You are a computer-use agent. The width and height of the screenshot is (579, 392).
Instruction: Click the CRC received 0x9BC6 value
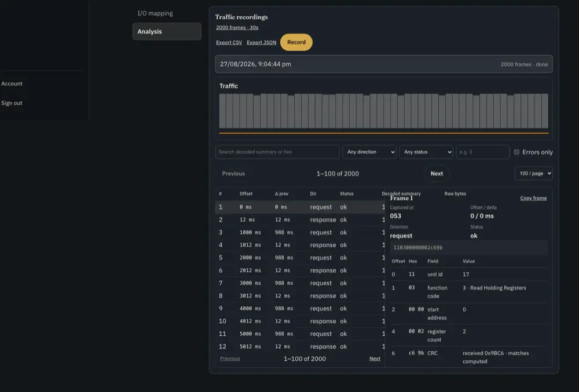496,357
